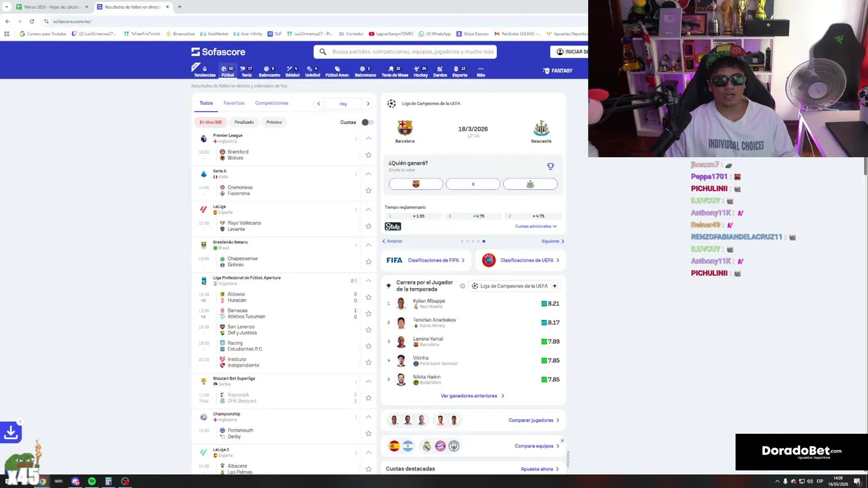Go to Siguiente featured match
Image resolution: width=868 pixels, height=488 pixels.
(x=553, y=241)
